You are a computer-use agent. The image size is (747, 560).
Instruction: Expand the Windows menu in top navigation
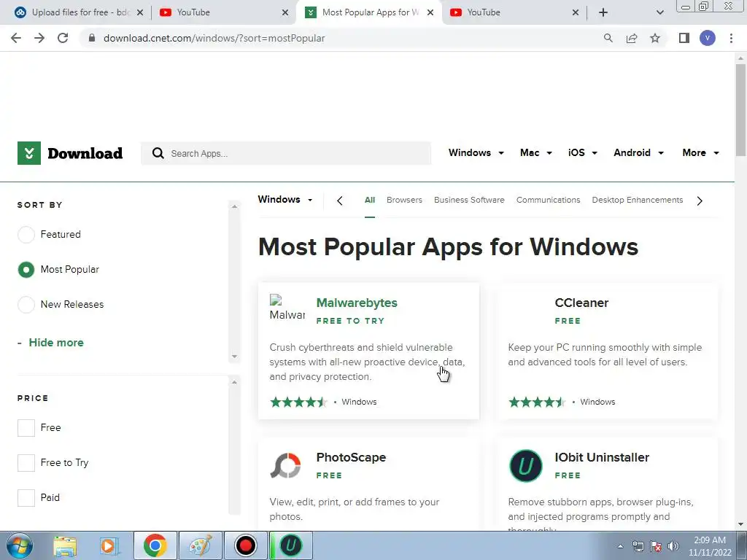[x=476, y=153]
